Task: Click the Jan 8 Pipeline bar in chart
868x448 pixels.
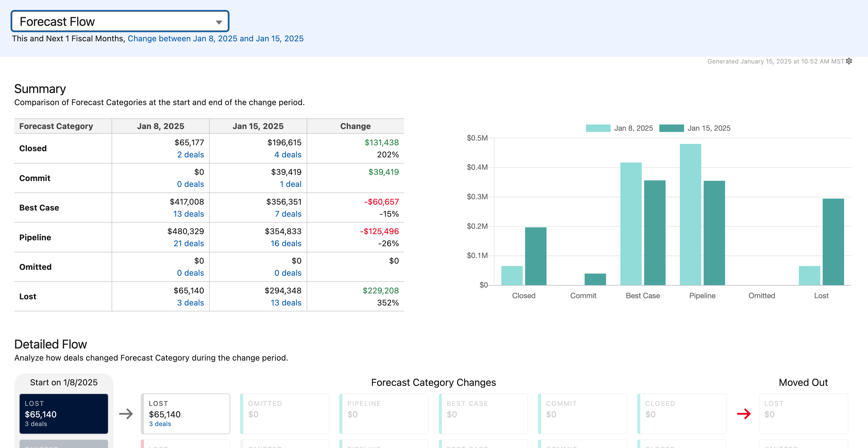Action: pyautogui.click(x=690, y=214)
